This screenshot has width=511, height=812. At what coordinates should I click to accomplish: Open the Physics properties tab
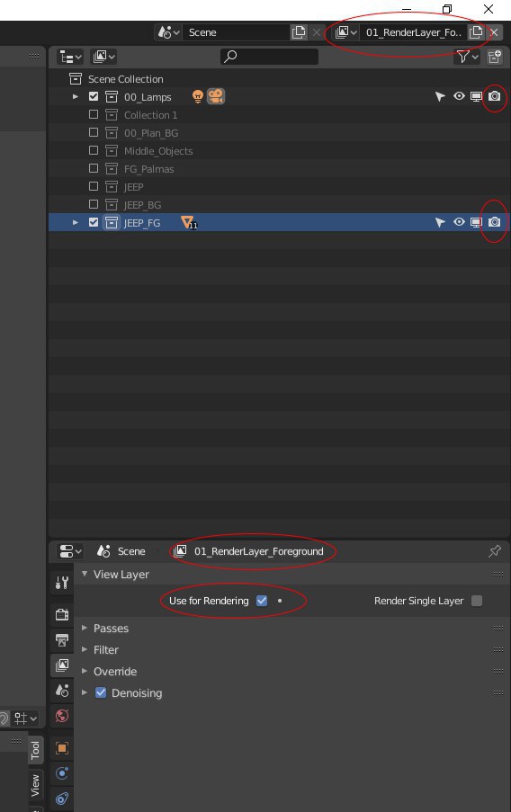[62, 773]
